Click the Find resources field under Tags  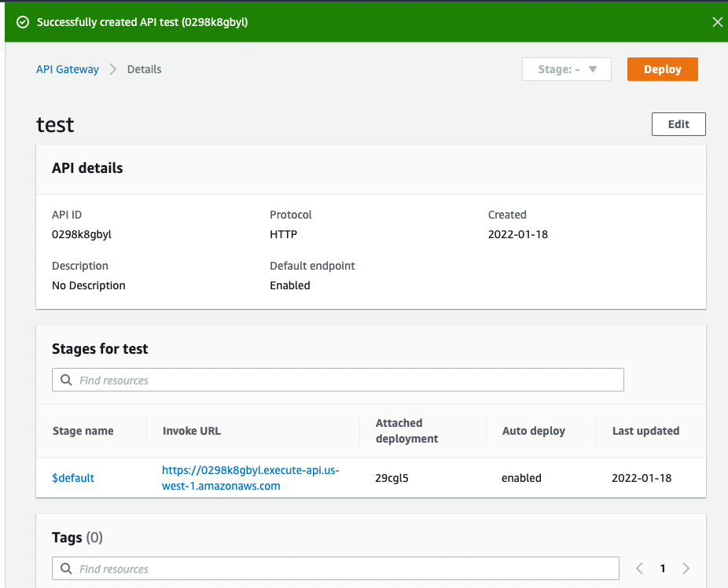click(x=338, y=568)
